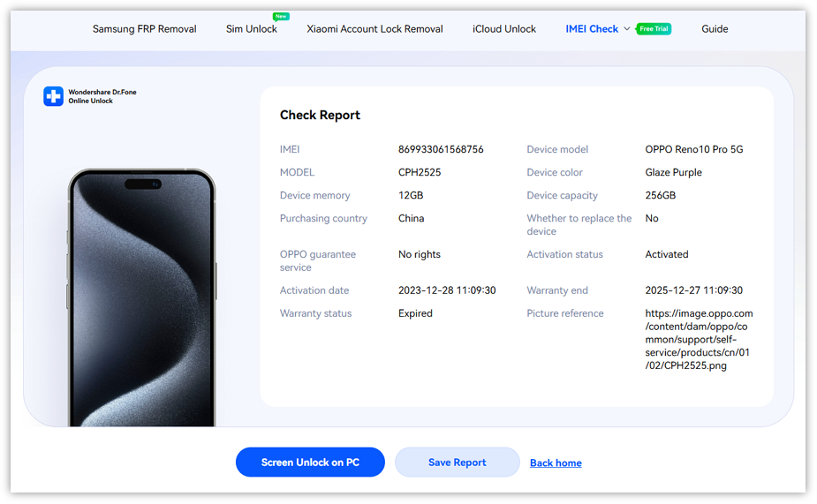Click activation date 2023-12-28 11:09:30
The image size is (817, 504).
447,290
